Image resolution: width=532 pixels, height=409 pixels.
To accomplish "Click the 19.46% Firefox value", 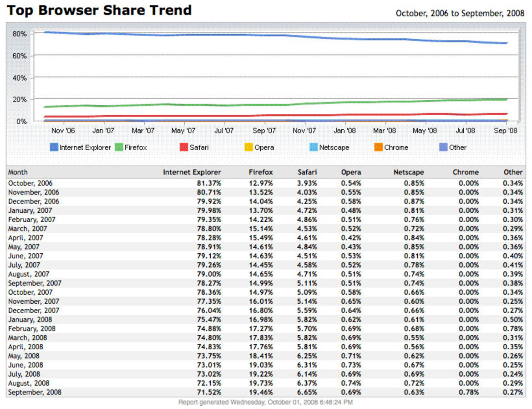I will (261, 392).
